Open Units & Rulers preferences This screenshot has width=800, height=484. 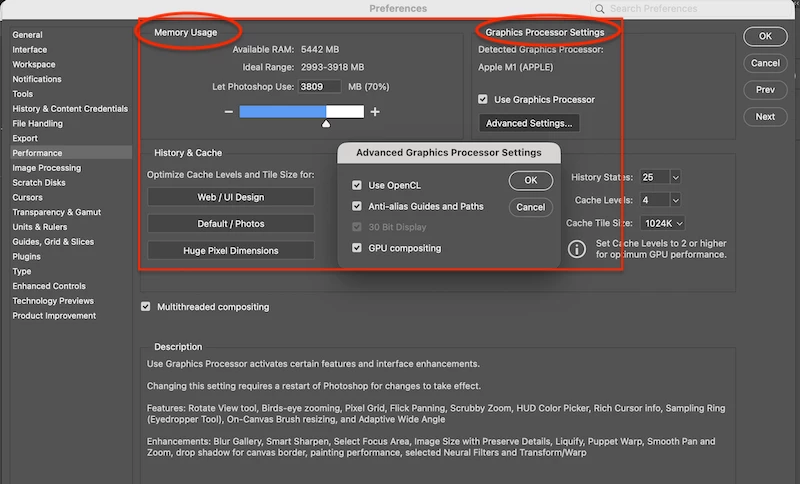coord(40,227)
